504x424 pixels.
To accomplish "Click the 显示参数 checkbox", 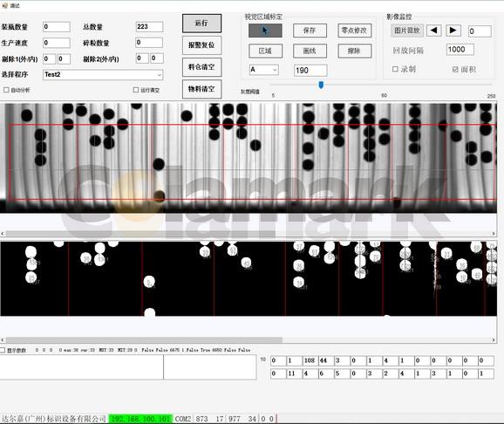I will click(x=3, y=350).
